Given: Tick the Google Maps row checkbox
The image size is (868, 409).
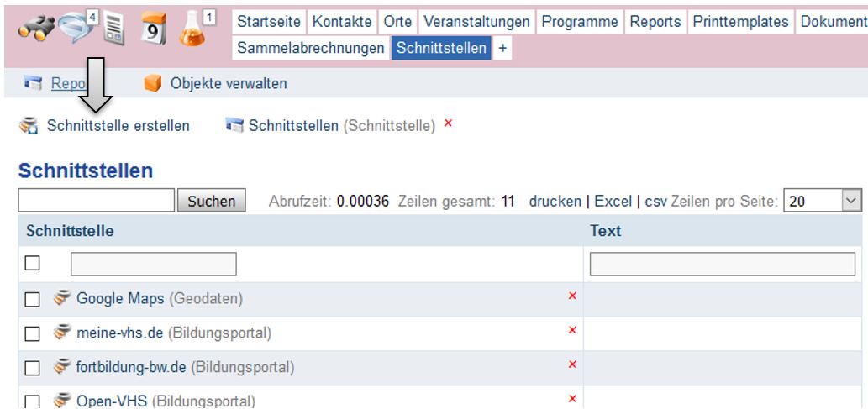Looking at the screenshot, I should (x=33, y=299).
